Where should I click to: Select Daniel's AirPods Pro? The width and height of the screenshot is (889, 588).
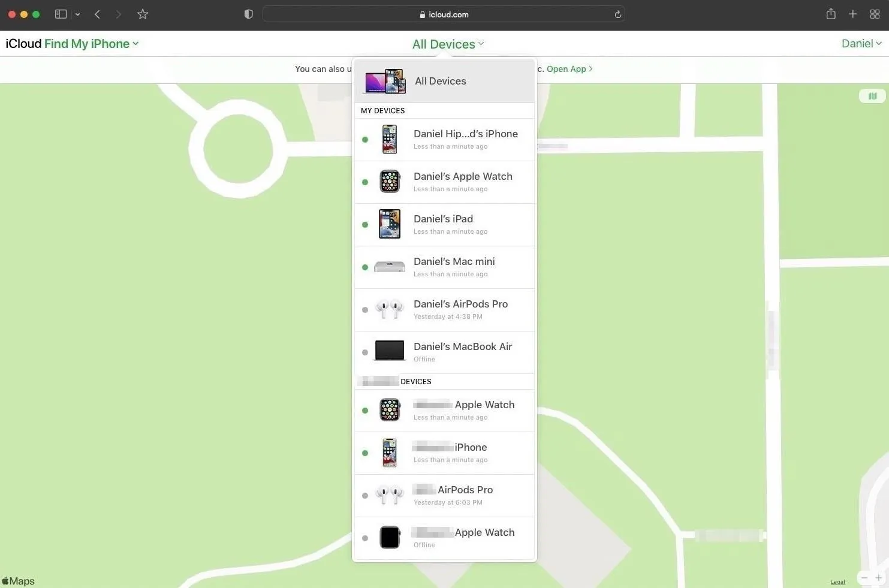(444, 310)
